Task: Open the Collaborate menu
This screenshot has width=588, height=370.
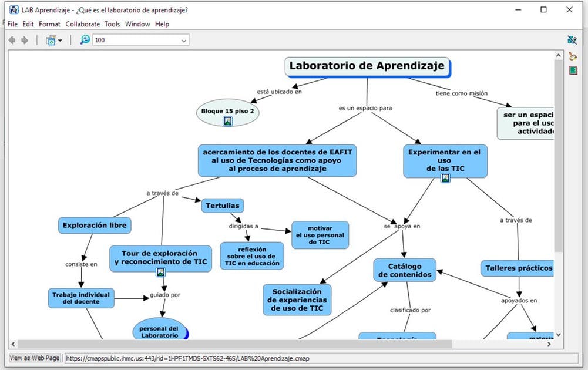Action: click(82, 24)
